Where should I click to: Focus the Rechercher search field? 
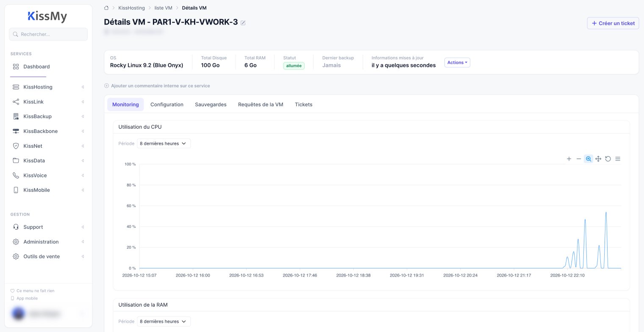(48, 34)
